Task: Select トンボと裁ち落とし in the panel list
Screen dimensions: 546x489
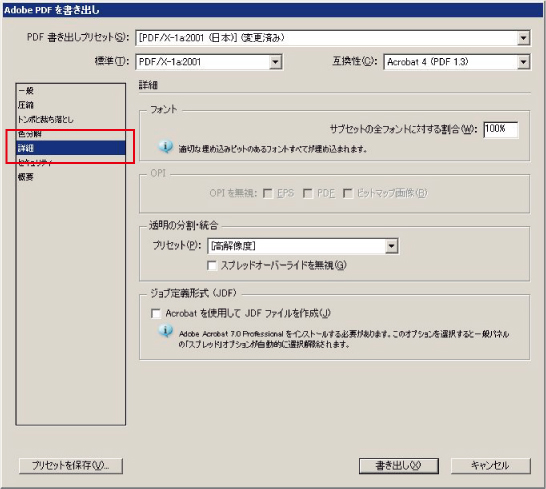Action: (x=71, y=119)
